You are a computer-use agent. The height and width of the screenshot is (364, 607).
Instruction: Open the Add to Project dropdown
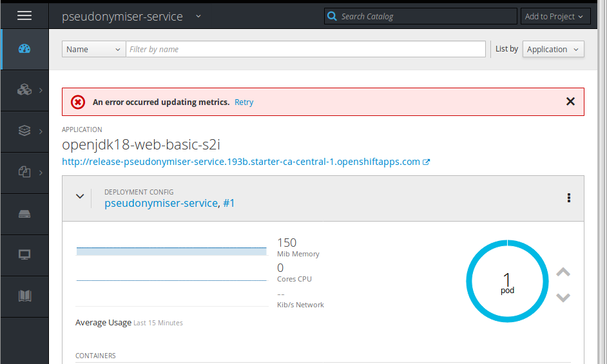point(554,17)
